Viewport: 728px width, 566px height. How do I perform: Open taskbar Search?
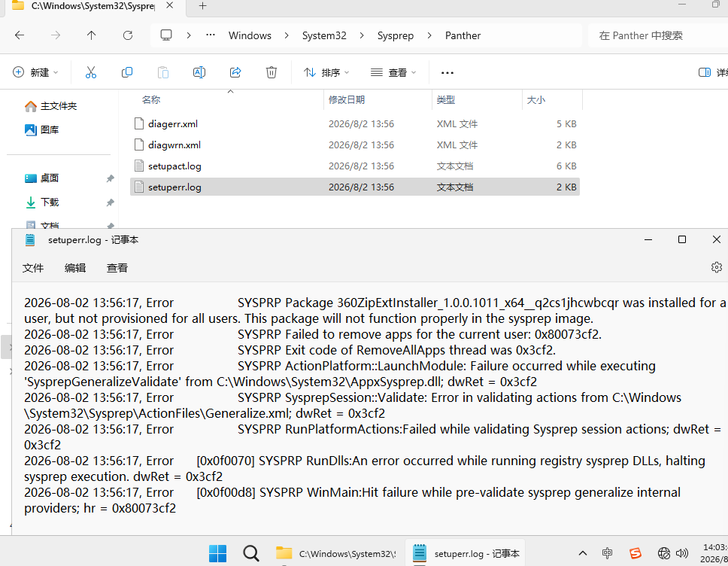click(250, 553)
